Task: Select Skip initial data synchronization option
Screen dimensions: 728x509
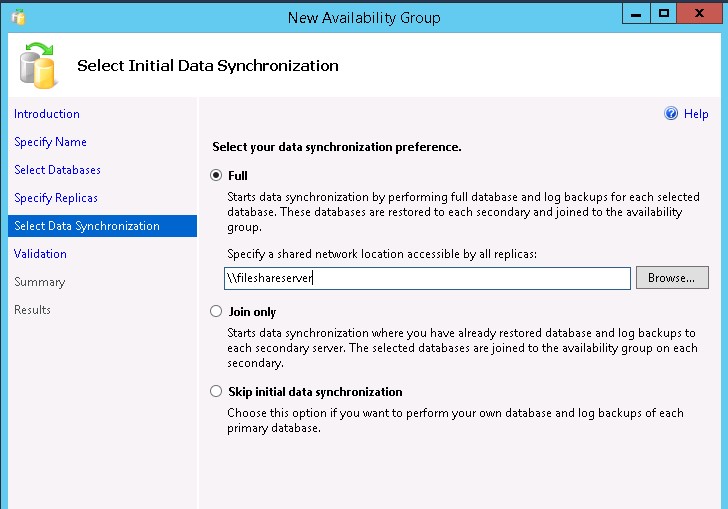Action: [x=216, y=391]
